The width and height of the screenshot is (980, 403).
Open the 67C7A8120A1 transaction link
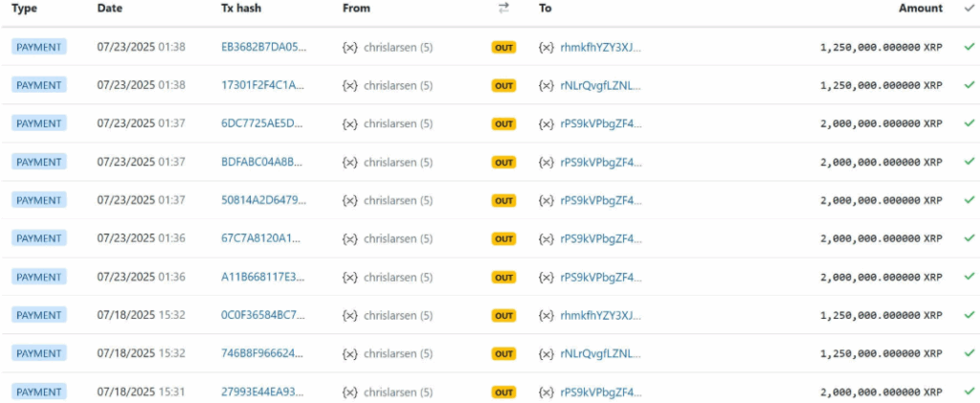pos(263,238)
